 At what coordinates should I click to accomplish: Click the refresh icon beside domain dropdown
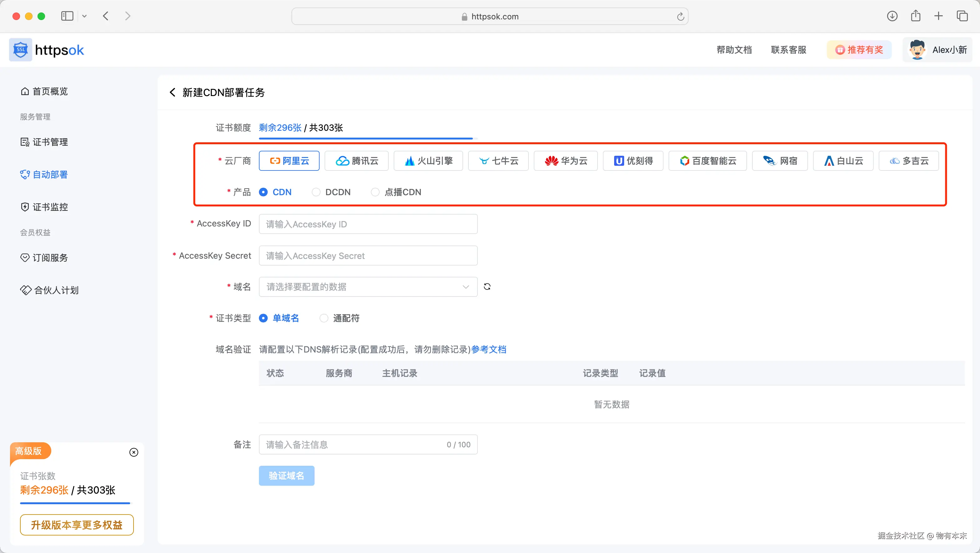click(x=487, y=287)
